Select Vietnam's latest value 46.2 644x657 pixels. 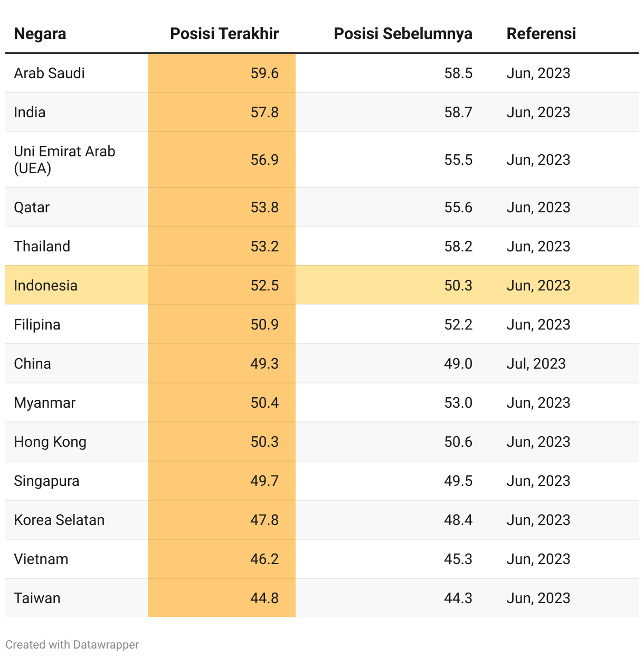(264, 559)
